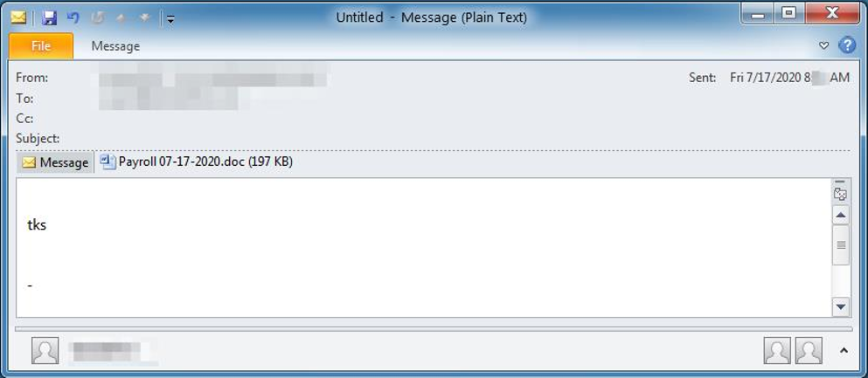Toggle ribbon minimize chevron near Help

point(823,46)
